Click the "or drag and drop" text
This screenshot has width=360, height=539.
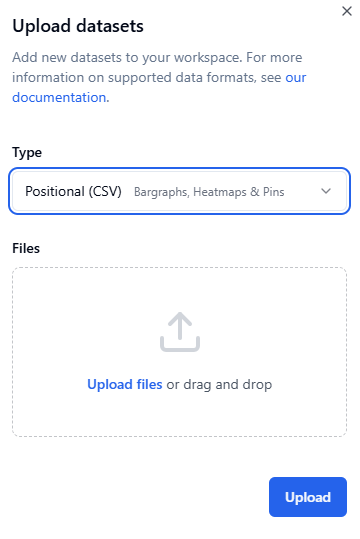219,385
